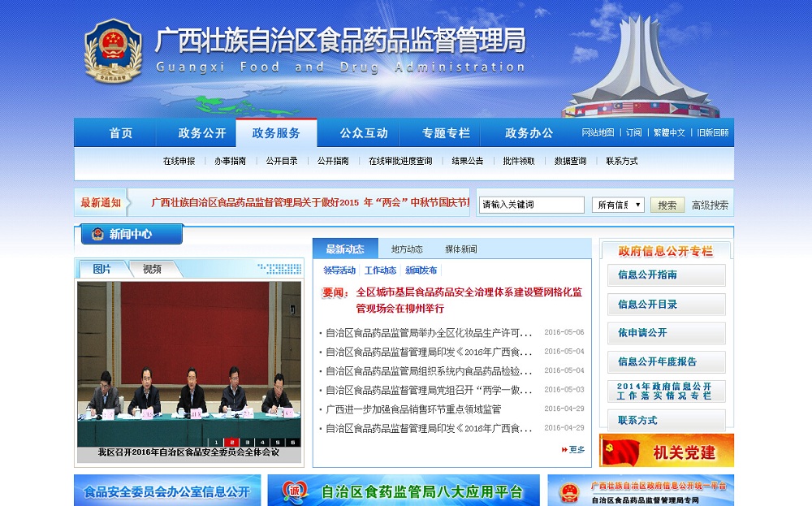Image resolution: width=812 pixels, height=506 pixels.
Task: Switch to 繁體中文 version
Action: [669, 132]
